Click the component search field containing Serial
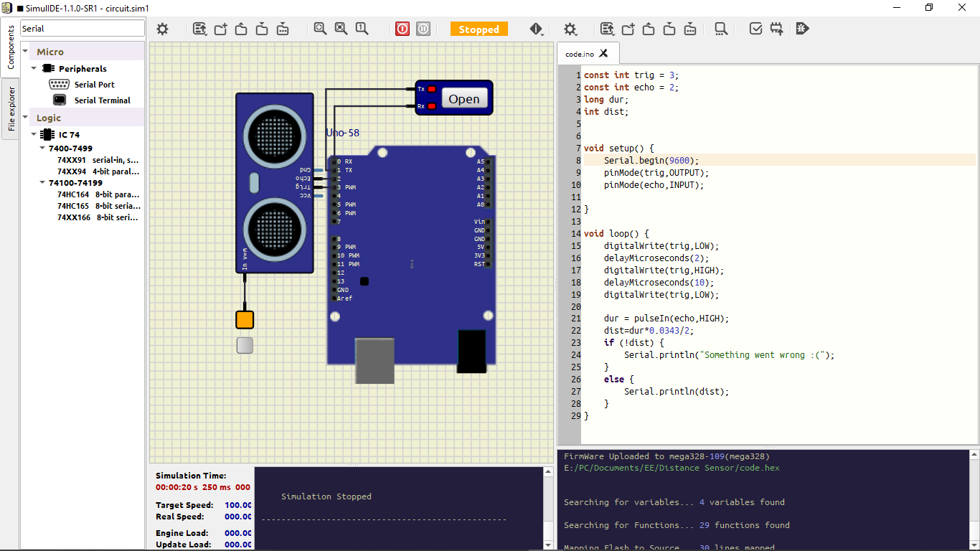980x551 pixels. click(x=83, y=29)
